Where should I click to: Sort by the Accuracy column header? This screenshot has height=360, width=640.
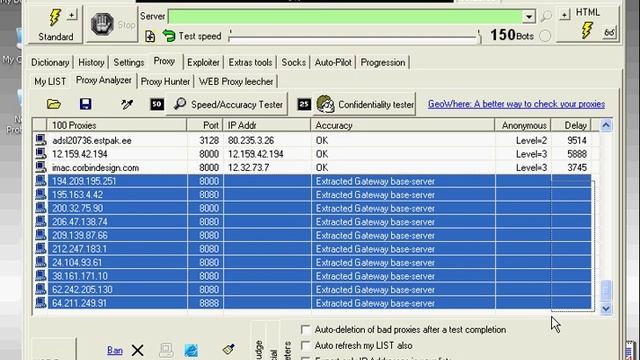click(x=402, y=125)
